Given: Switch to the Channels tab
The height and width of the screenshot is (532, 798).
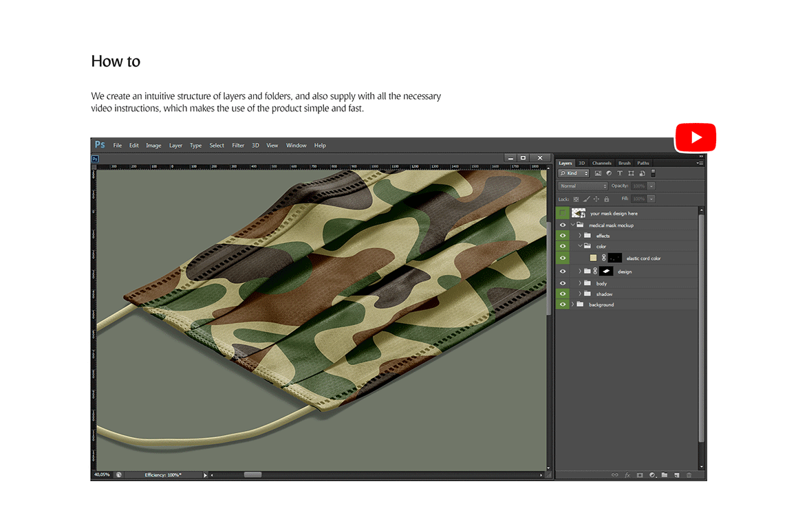Looking at the screenshot, I should (x=601, y=164).
